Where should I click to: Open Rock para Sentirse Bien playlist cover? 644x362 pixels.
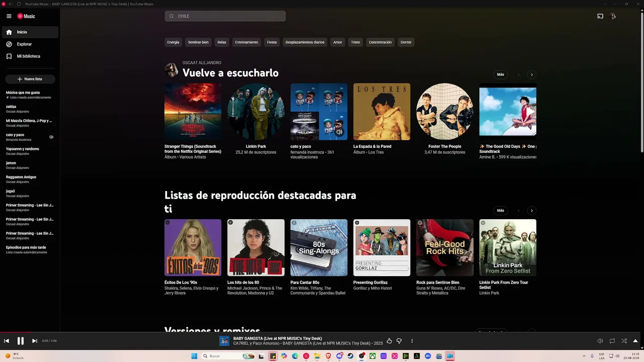[x=445, y=247]
